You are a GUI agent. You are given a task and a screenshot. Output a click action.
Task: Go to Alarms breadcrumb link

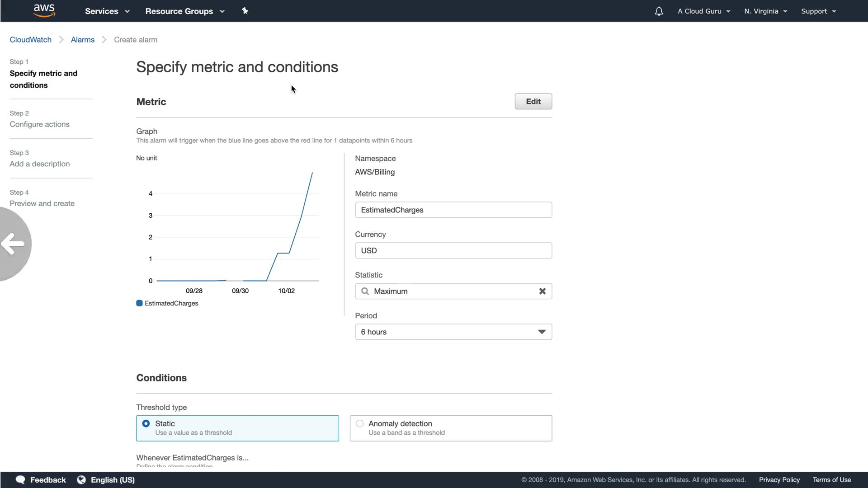[x=83, y=40]
